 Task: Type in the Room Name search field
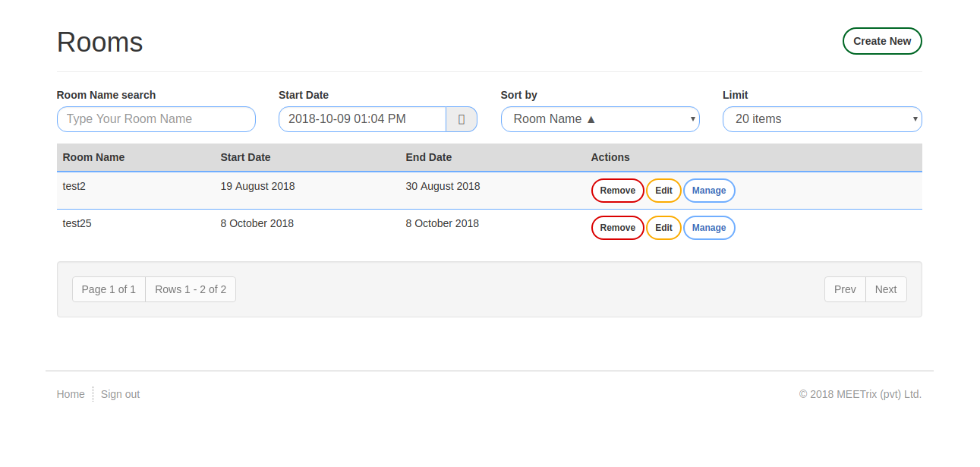[x=156, y=119]
